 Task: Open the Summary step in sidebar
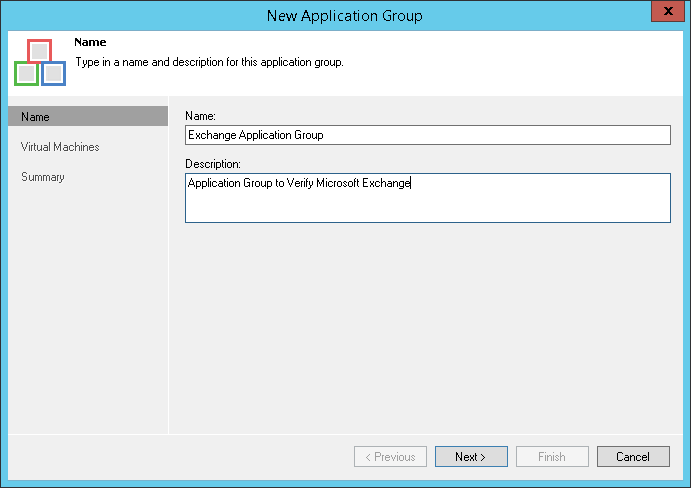pos(43,177)
